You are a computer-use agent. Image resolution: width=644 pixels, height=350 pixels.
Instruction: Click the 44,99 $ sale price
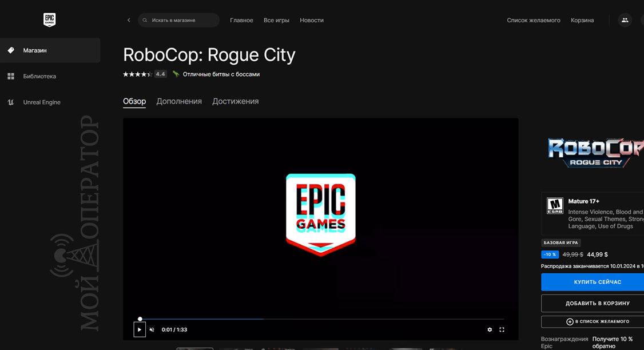click(x=598, y=254)
